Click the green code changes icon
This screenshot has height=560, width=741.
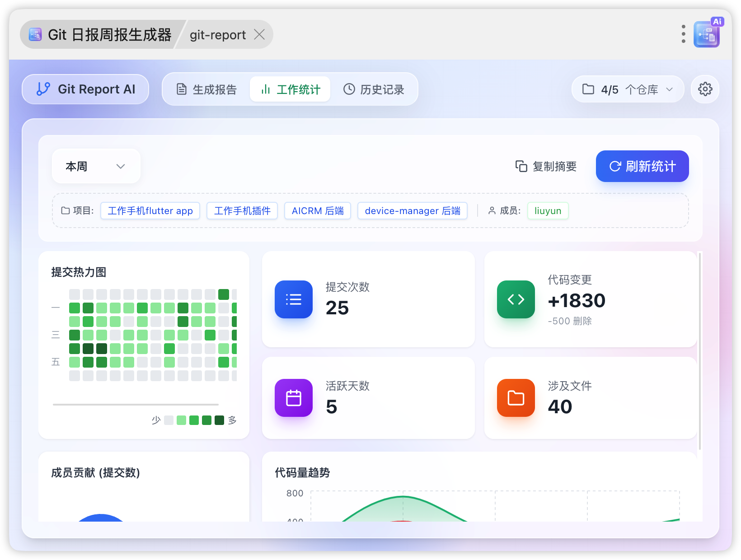pos(516,299)
